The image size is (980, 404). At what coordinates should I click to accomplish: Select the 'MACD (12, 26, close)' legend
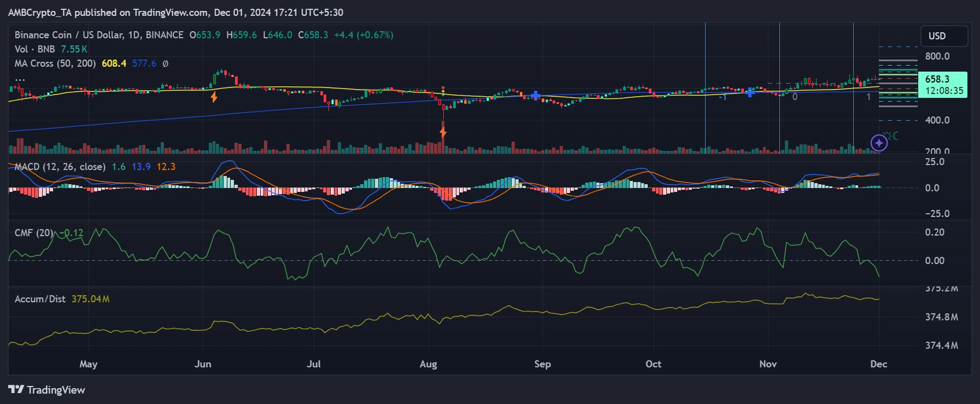pyautogui.click(x=60, y=167)
